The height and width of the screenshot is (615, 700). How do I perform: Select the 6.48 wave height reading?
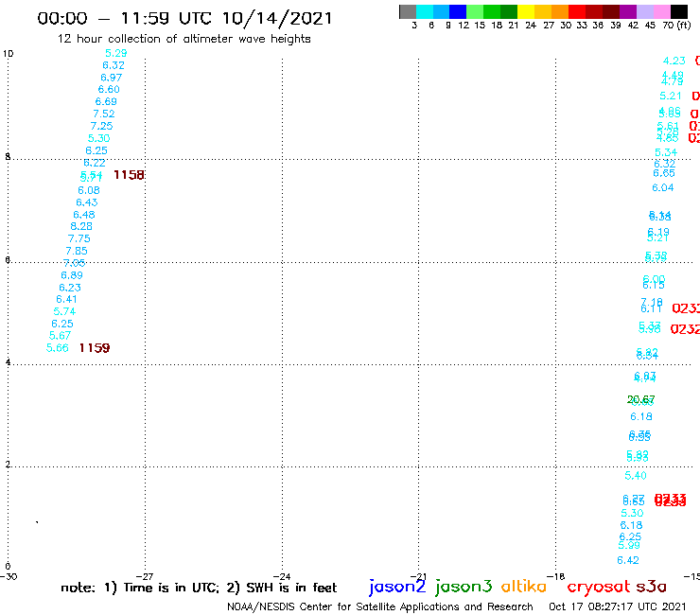pyautogui.click(x=84, y=215)
